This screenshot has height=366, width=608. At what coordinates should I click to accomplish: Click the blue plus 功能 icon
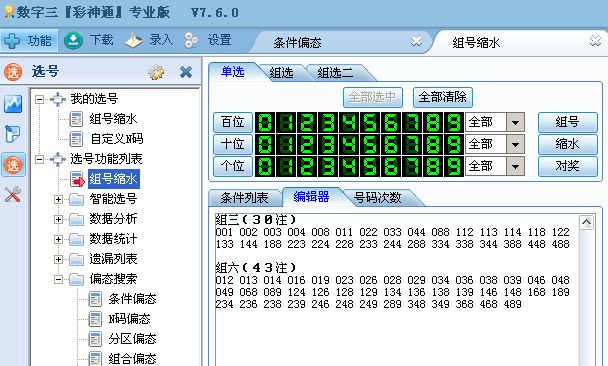(12, 41)
